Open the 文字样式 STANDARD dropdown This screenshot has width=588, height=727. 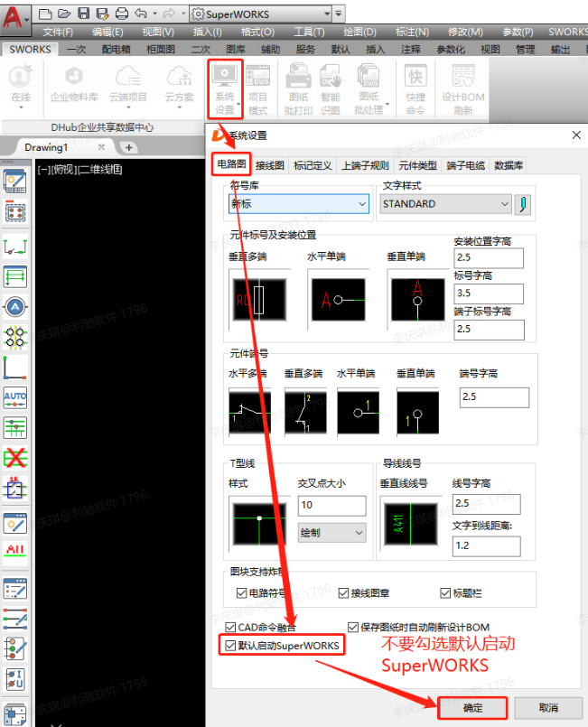click(x=445, y=204)
